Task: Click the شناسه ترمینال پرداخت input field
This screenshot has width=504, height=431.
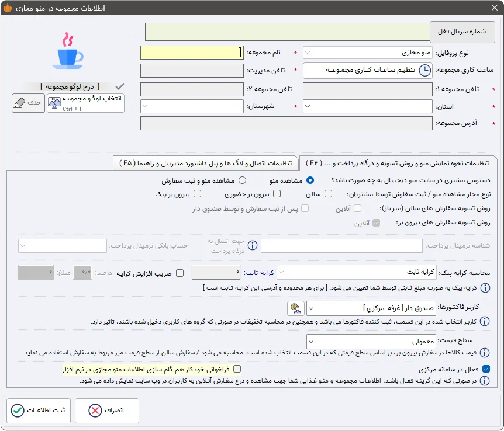Action: pos(341,246)
